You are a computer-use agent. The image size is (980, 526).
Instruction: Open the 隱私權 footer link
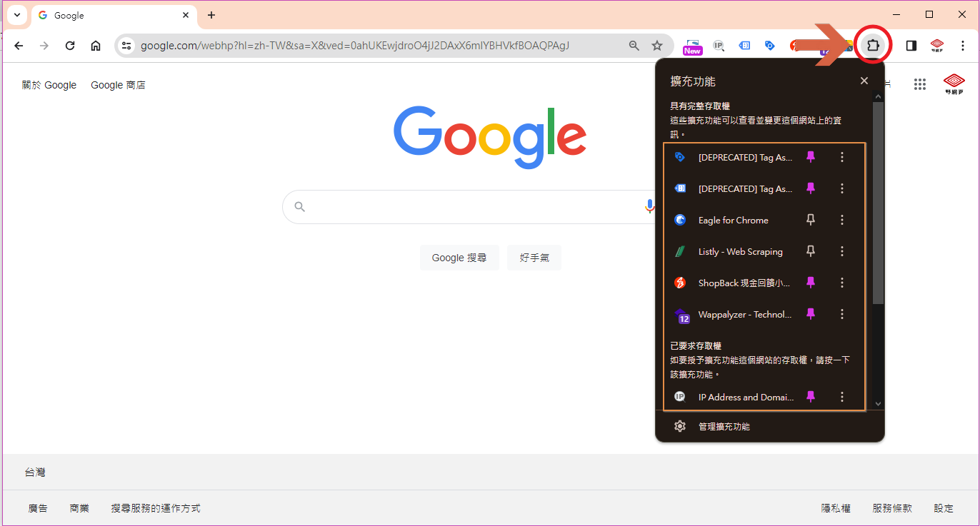click(836, 508)
